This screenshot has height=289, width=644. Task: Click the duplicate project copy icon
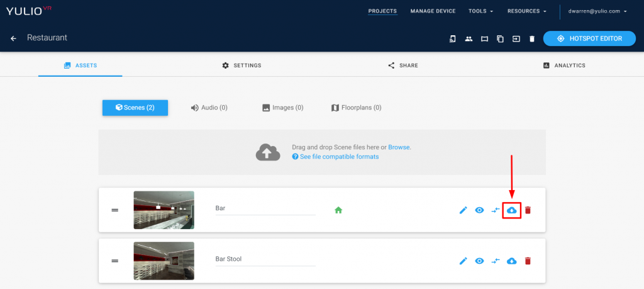500,38
